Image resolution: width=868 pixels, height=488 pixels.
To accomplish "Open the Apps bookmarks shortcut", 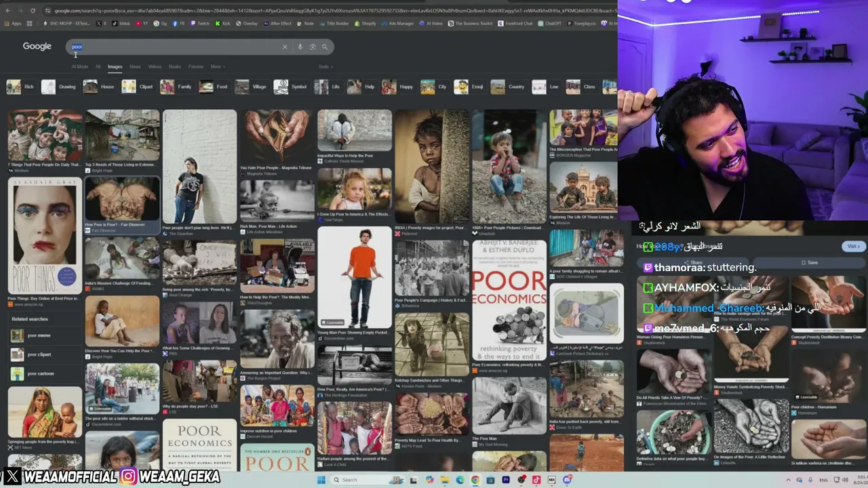I will point(13,23).
